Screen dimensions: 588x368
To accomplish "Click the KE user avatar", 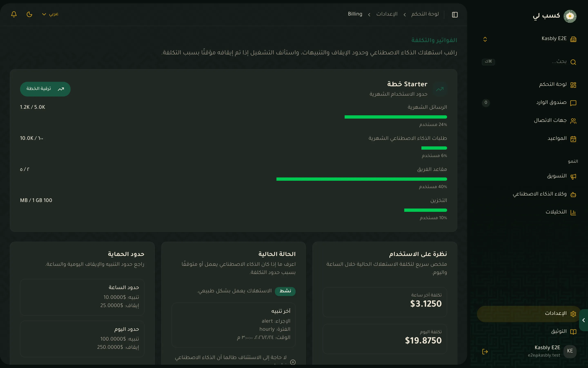I will 570,351.
